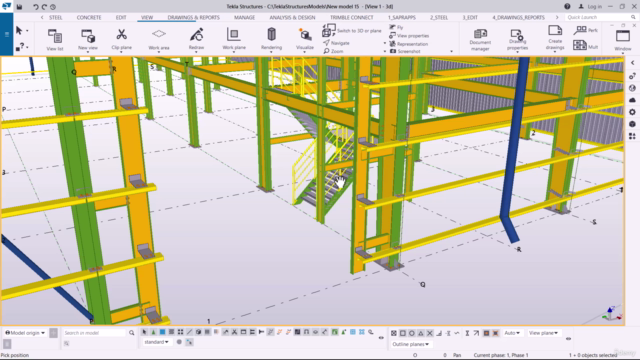640x360 pixels.
Task: Open the side pane cloud icon
Action: click(632, 100)
